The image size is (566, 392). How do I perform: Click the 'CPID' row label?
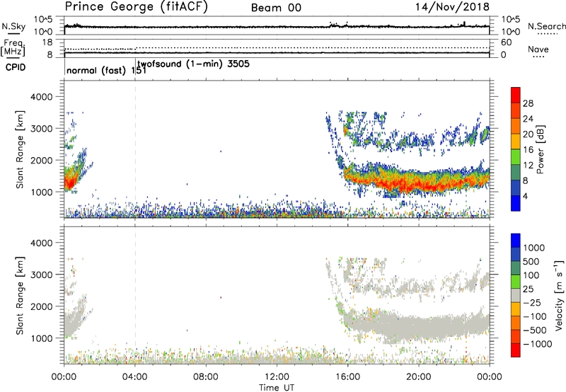coord(16,67)
